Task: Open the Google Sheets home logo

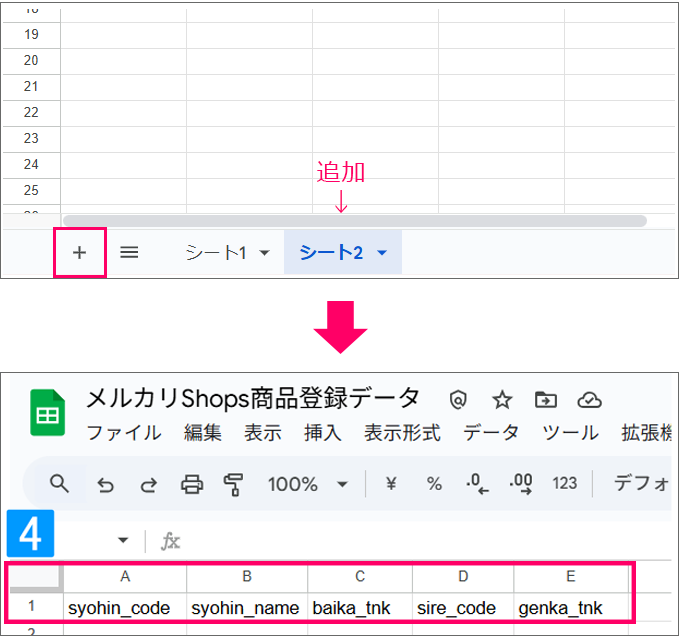Action: point(47,413)
